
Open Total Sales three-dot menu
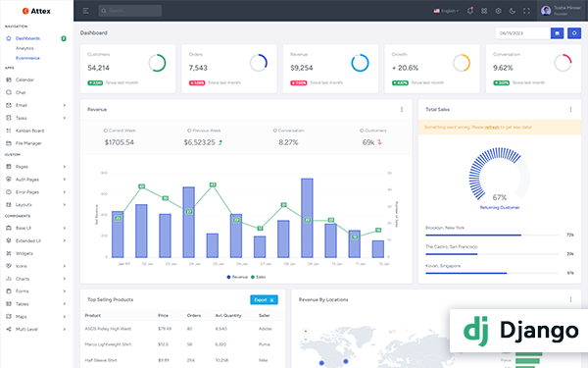tap(570, 109)
